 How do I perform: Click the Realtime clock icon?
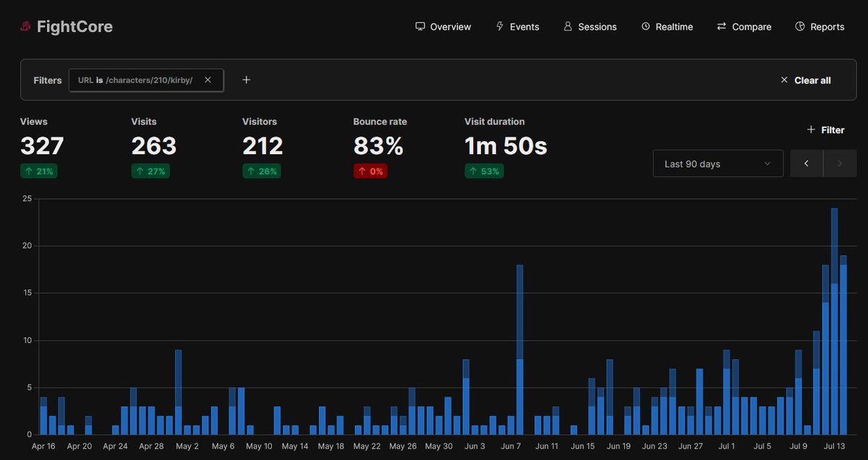coord(645,26)
